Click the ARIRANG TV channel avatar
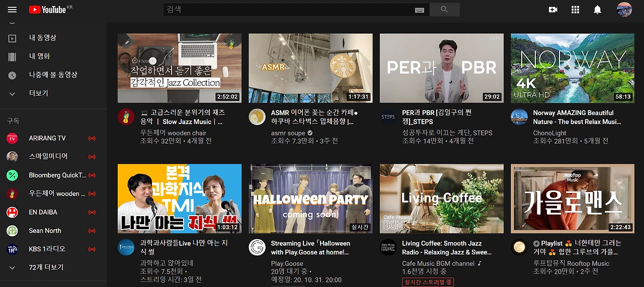644x287 pixels. coord(12,138)
